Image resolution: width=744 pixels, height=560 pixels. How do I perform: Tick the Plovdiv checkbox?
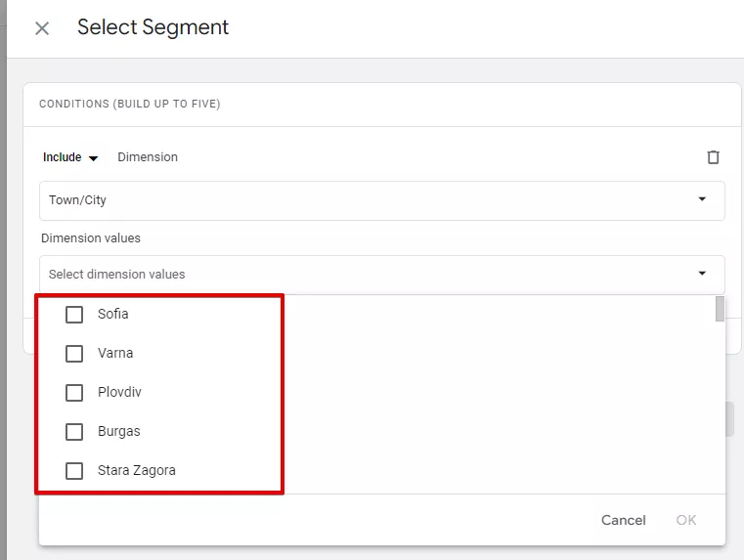tap(74, 393)
